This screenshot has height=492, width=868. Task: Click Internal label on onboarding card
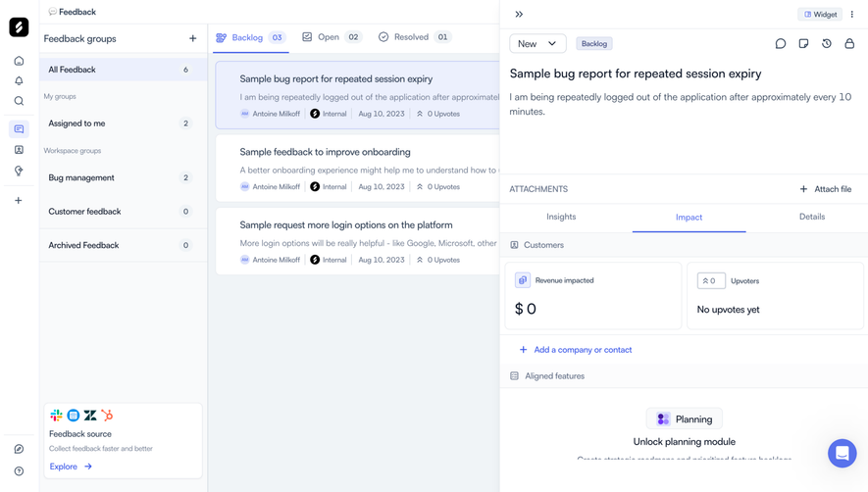(334, 186)
